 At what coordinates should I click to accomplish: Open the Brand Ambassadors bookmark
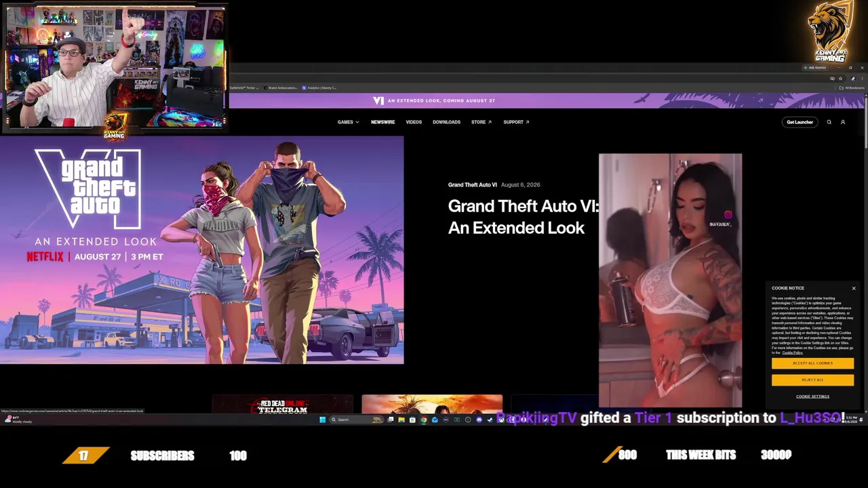click(x=281, y=87)
